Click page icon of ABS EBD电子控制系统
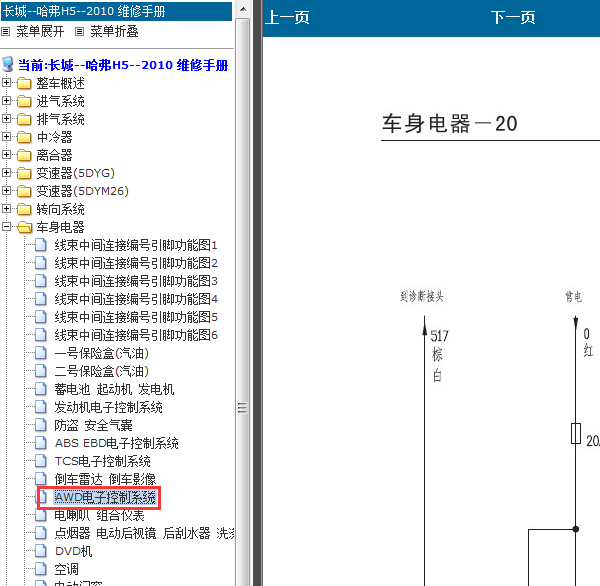Screen dimensions: 600x586 [41, 442]
